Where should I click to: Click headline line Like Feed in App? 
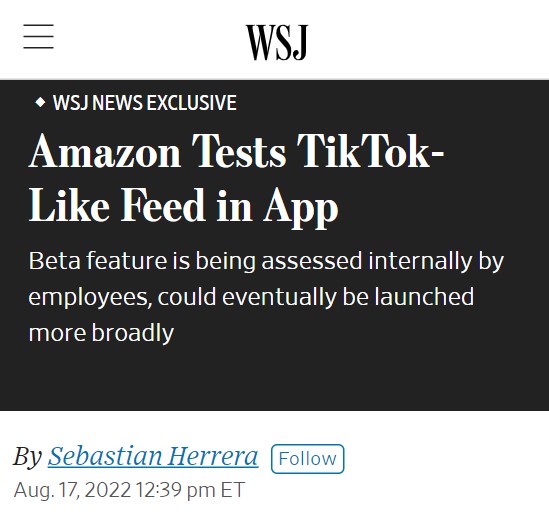pos(183,207)
